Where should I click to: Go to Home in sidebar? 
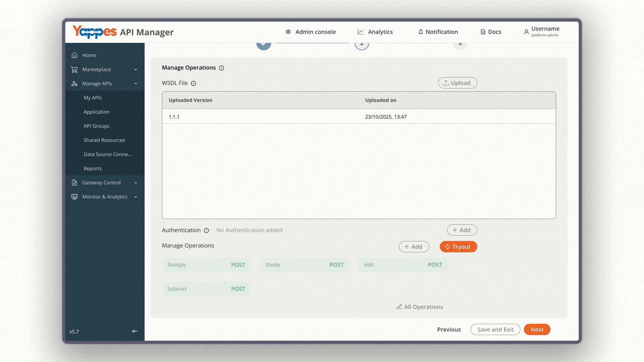click(x=89, y=55)
